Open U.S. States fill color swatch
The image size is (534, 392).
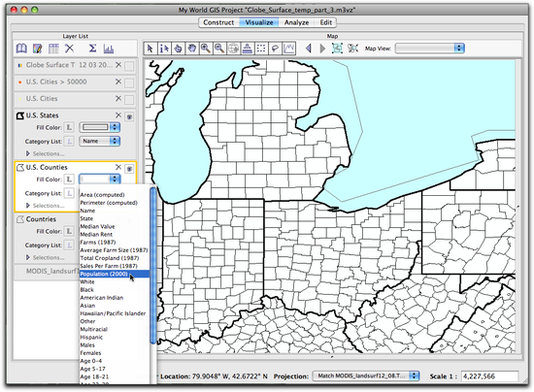pyautogui.click(x=99, y=127)
